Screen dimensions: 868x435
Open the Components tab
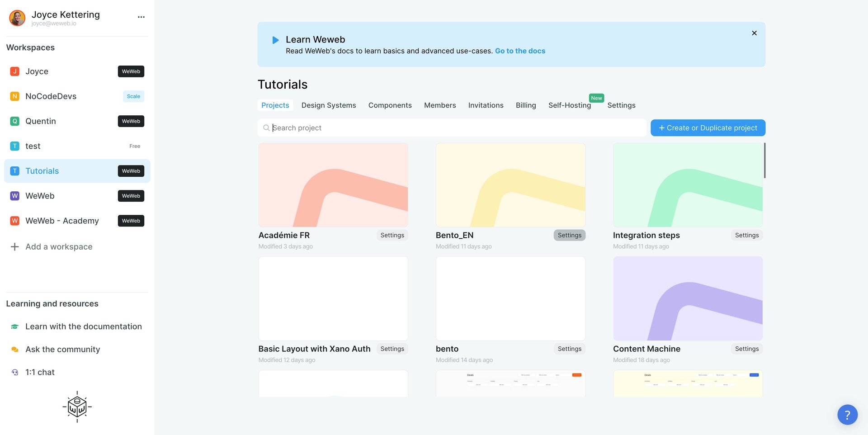click(390, 105)
